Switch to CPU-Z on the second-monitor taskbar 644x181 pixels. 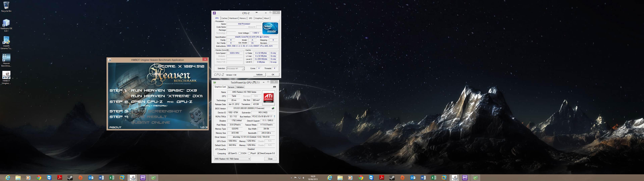click(x=465, y=178)
